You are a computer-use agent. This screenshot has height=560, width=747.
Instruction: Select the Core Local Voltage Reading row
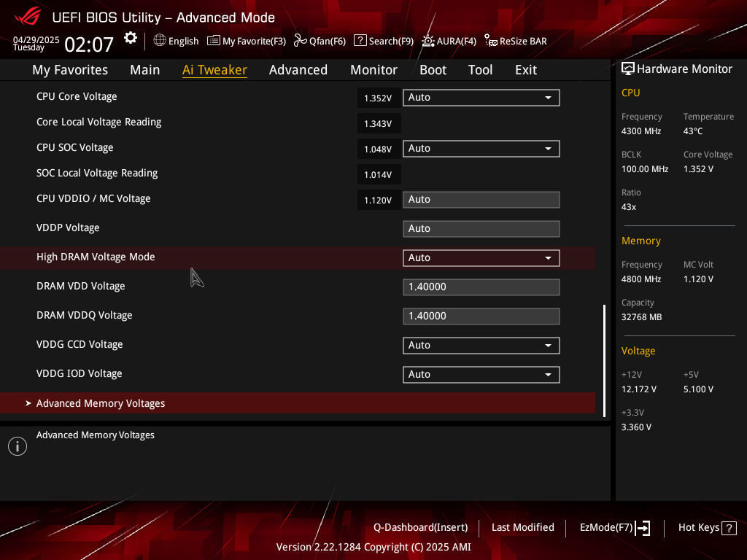[x=98, y=122]
